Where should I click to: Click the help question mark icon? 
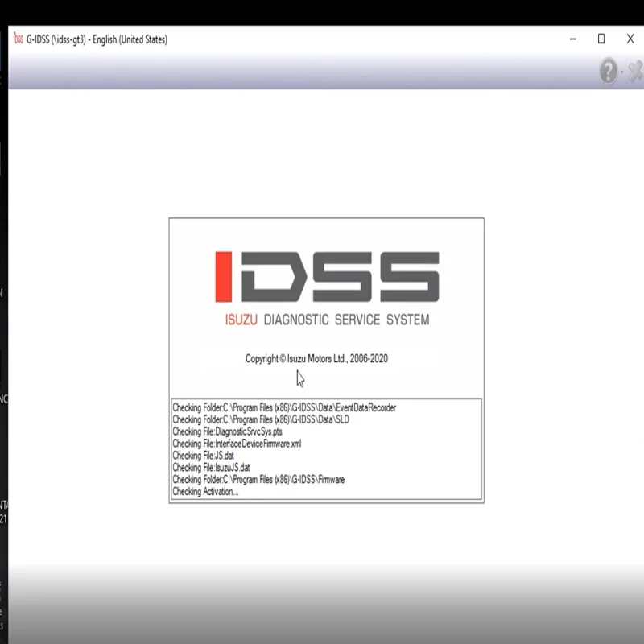coord(609,71)
